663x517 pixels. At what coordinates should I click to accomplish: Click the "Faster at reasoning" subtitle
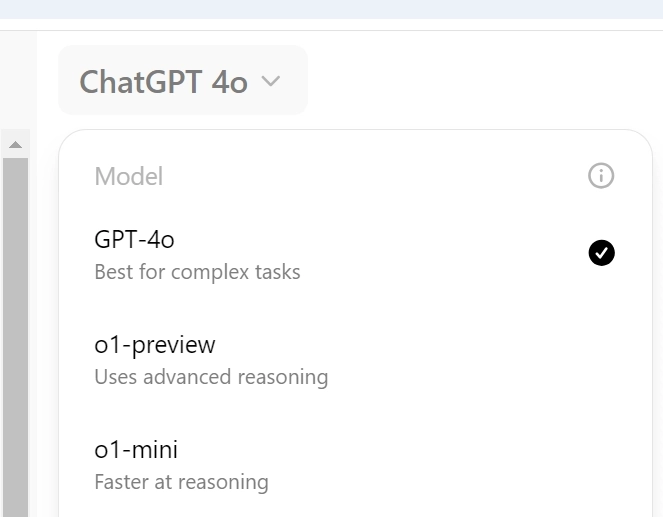click(181, 482)
